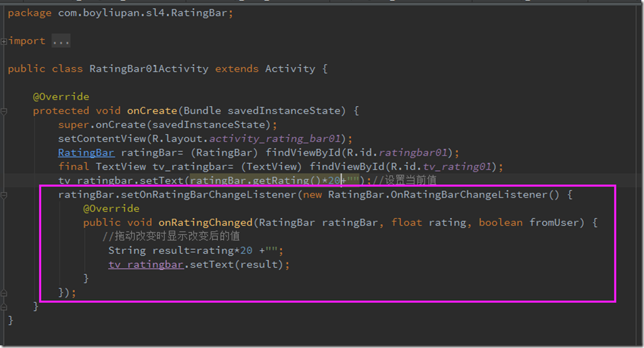Select class name RatingBar01Activity

[148, 69]
